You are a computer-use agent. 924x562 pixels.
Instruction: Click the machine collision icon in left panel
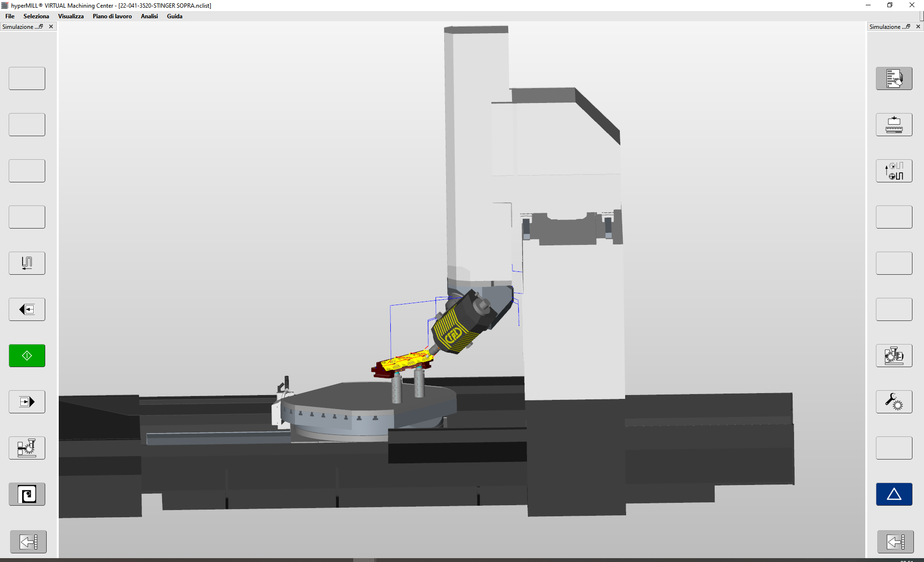(x=27, y=448)
